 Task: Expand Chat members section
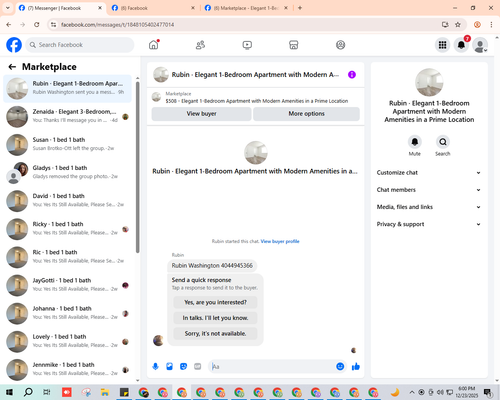tap(429, 190)
